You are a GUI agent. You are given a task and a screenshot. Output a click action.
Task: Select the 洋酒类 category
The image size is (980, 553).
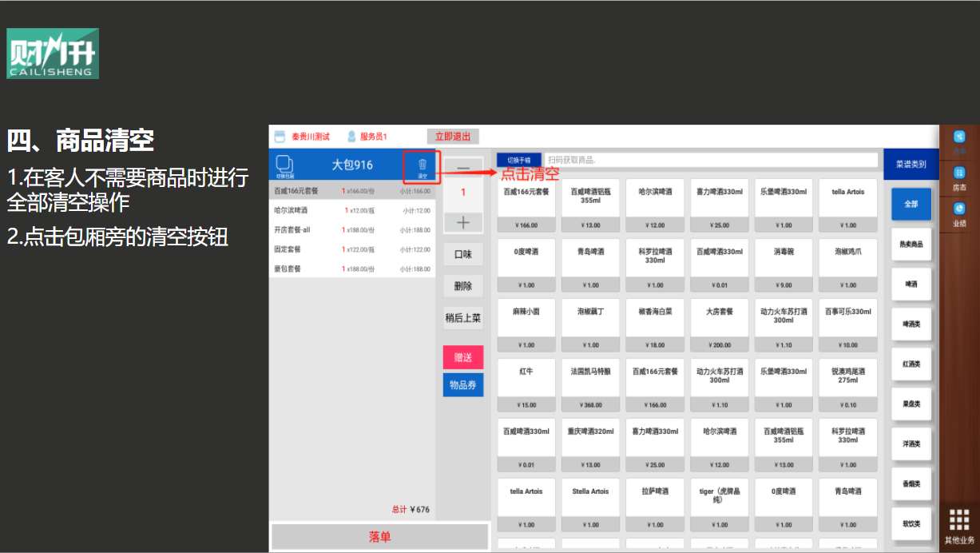tap(911, 444)
